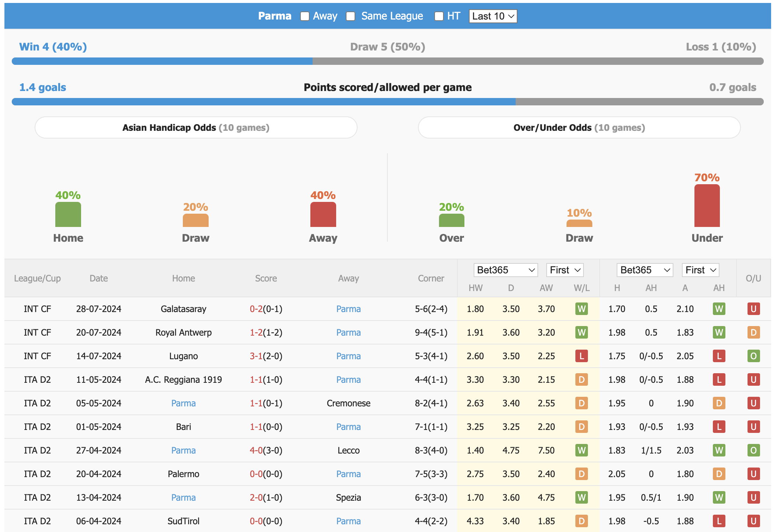Click the goals scored/allowed bar
The width and height of the screenshot is (777, 532).
[387, 102]
